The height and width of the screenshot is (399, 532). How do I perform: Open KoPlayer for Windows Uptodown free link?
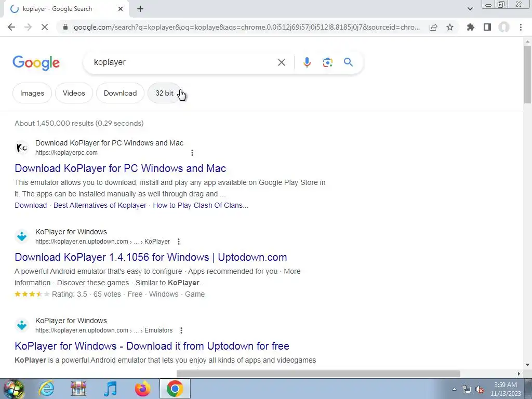[152, 346]
